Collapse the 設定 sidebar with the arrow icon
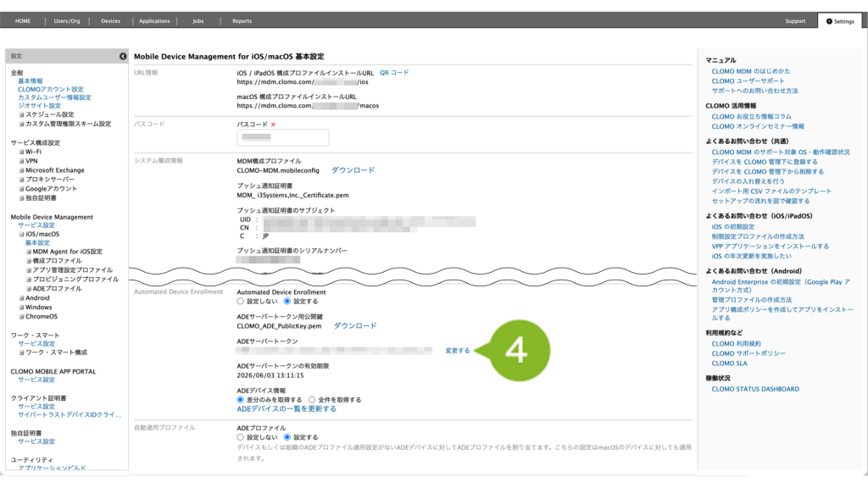Screen dimensions: 868x488 (x=122, y=56)
